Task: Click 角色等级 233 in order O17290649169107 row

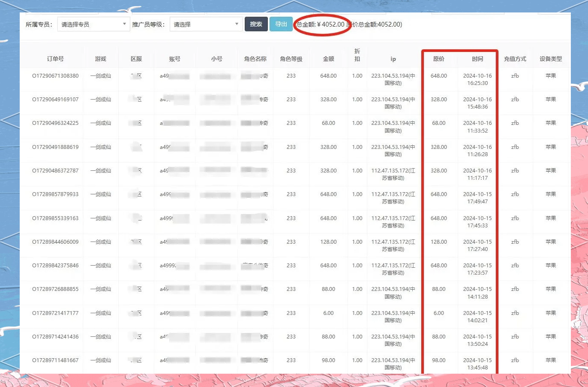Action: coord(291,100)
